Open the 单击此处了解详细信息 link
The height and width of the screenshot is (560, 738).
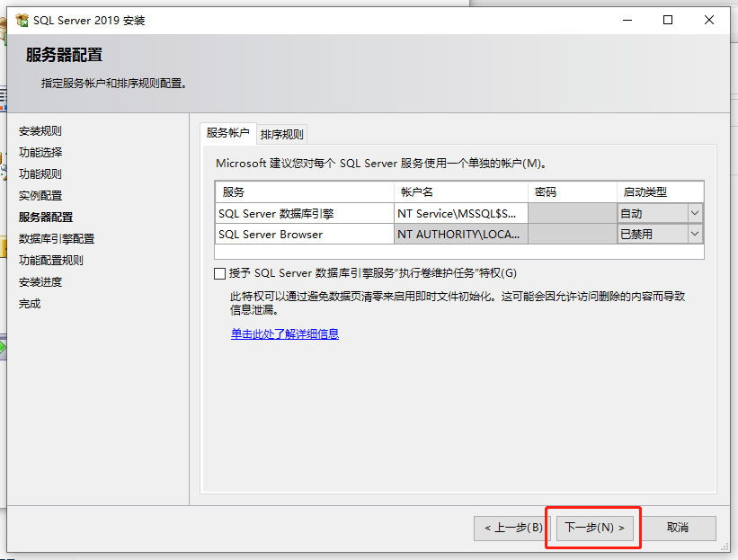click(285, 334)
